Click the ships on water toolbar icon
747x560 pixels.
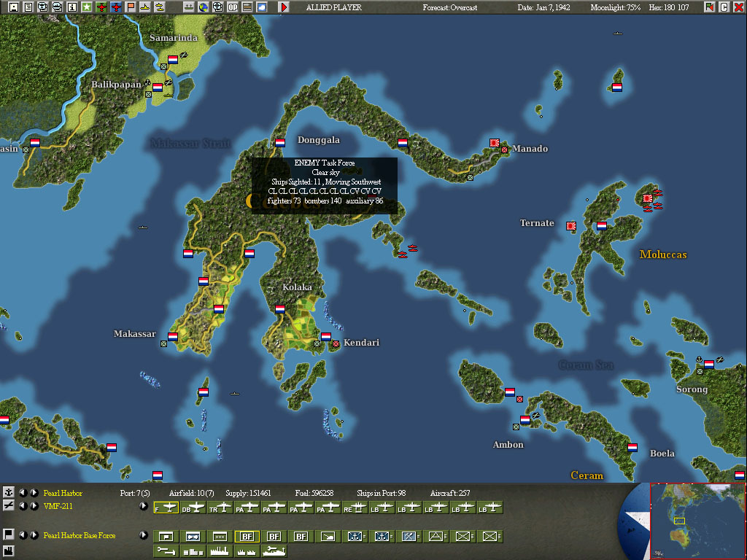189,7
